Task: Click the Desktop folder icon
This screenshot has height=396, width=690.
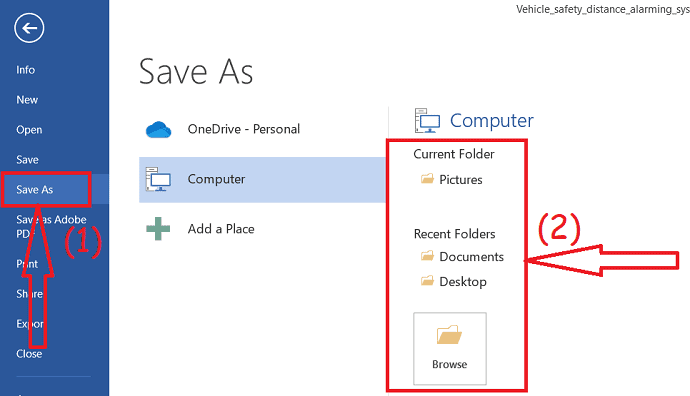Action: coord(427,281)
